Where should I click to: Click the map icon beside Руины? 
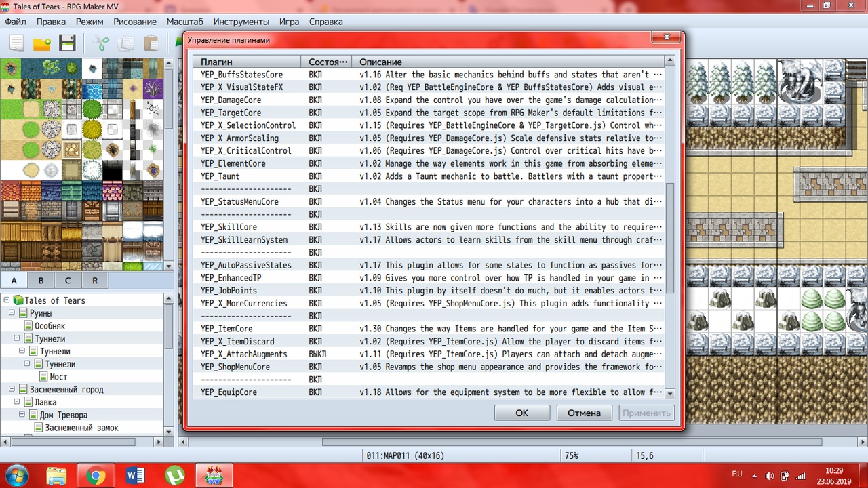pyautogui.click(x=24, y=313)
